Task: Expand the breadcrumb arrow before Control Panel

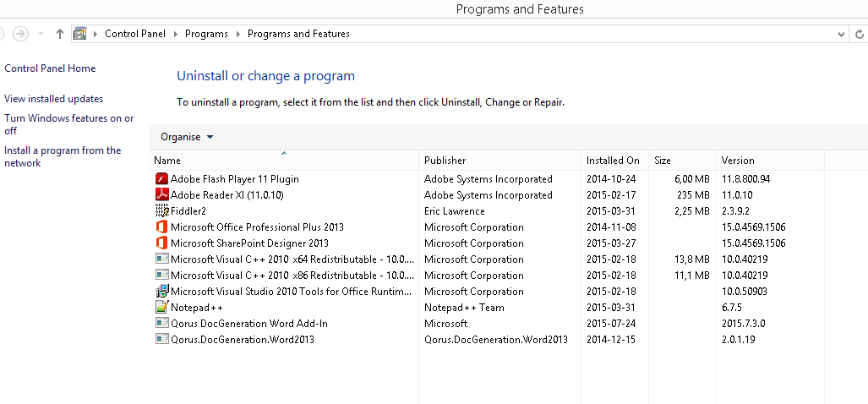Action: [x=96, y=34]
